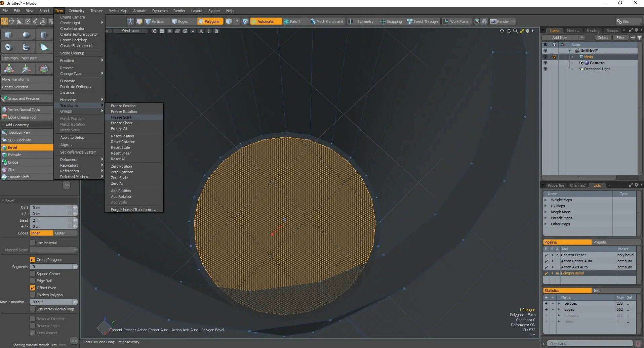644x348 pixels.
Task: Toggle visibility eye of Directional Light
Action: pos(545,69)
